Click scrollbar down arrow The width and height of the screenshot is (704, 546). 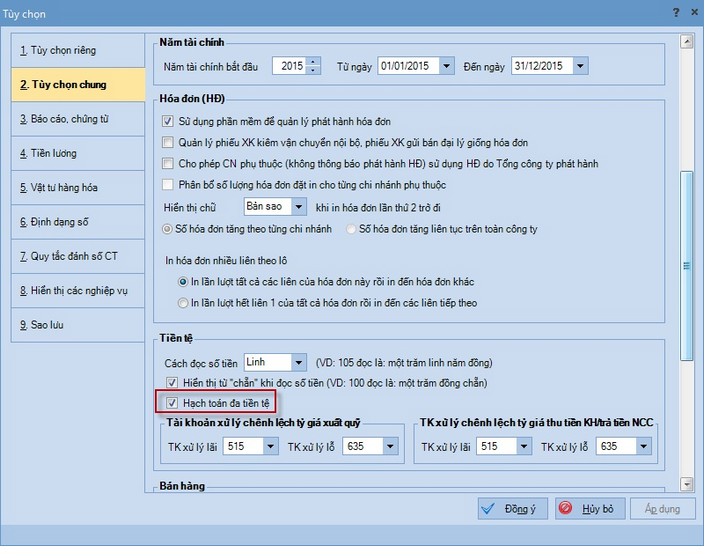click(686, 484)
